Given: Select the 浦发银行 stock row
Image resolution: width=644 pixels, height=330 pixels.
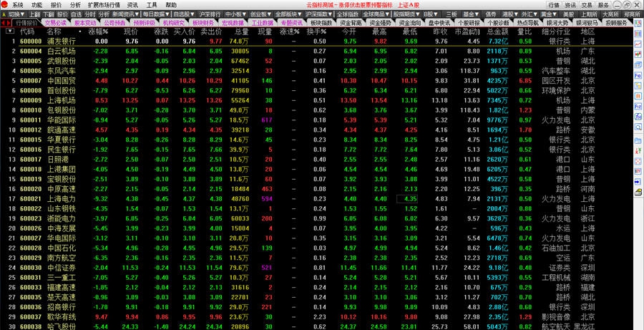Looking at the screenshot, I should point(316,41).
